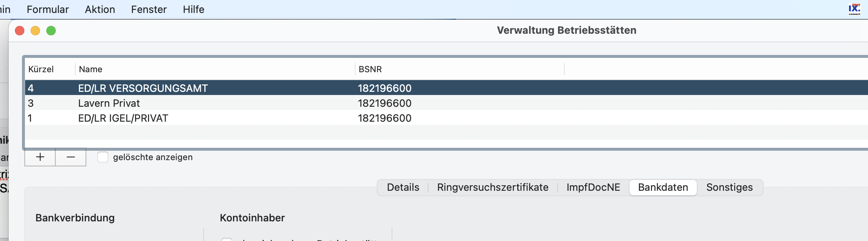Switch to the Details tab
This screenshot has width=868, height=241.
(x=403, y=187)
